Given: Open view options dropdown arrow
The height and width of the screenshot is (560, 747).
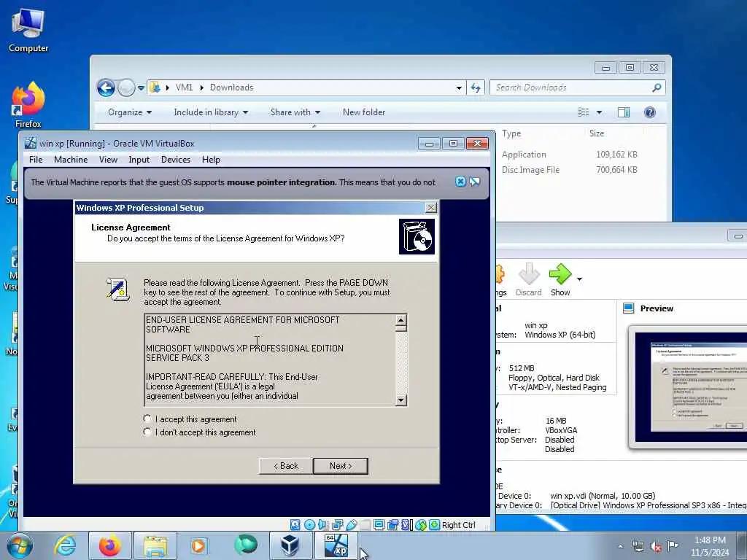Looking at the screenshot, I should [x=600, y=112].
